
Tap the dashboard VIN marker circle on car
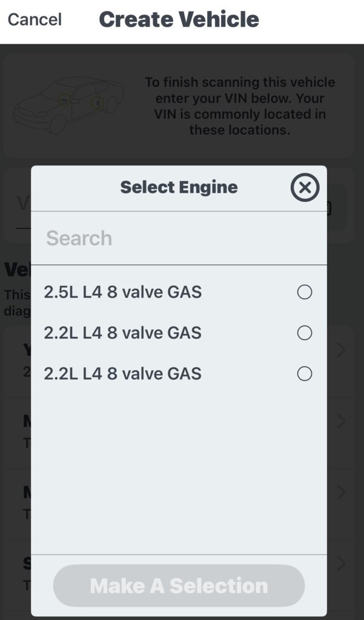pos(64,99)
